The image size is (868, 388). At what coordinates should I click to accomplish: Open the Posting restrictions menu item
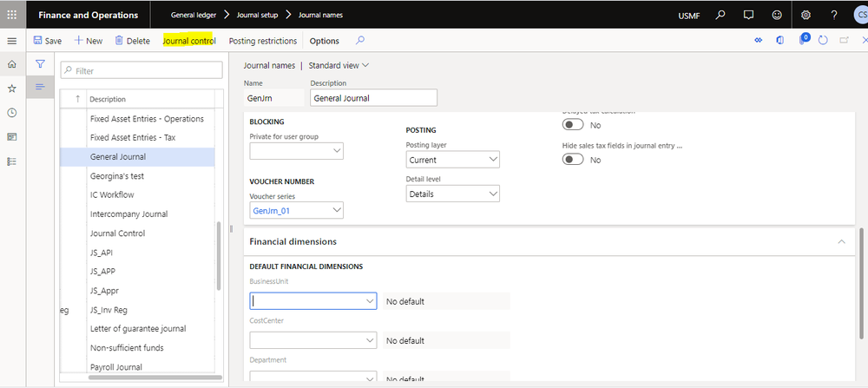262,41
